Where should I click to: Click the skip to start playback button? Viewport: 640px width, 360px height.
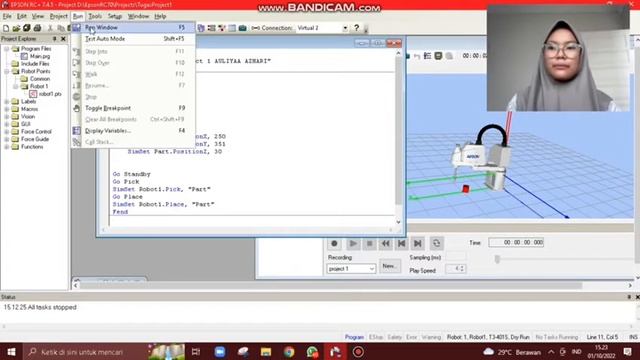pyautogui.click(x=402, y=243)
